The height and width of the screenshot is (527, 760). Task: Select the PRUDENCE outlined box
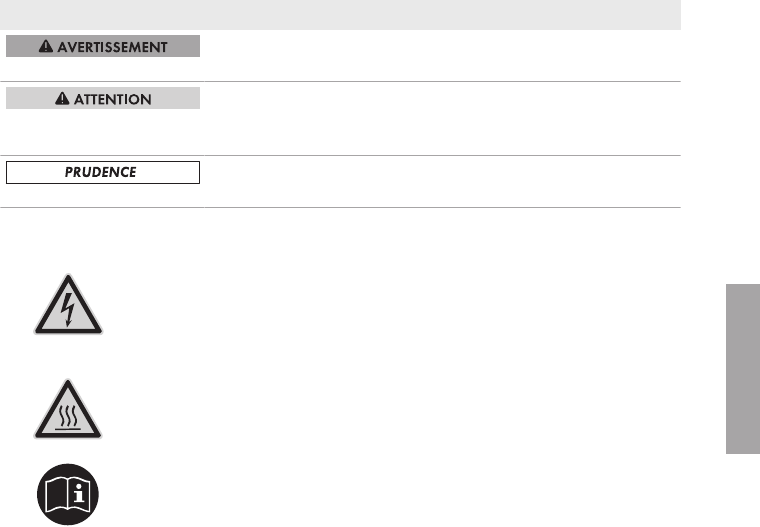point(103,173)
